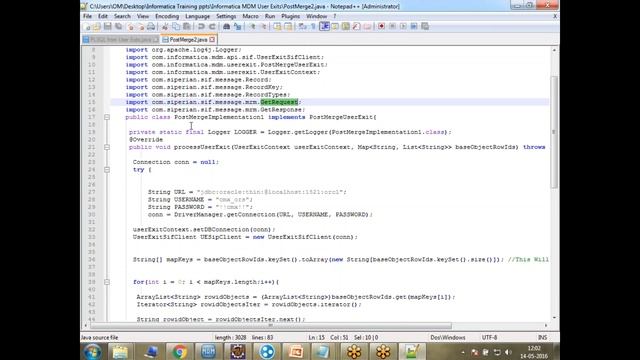Run the macro multiple times icon
The height and width of the screenshot is (360, 640).
pos(414,27)
